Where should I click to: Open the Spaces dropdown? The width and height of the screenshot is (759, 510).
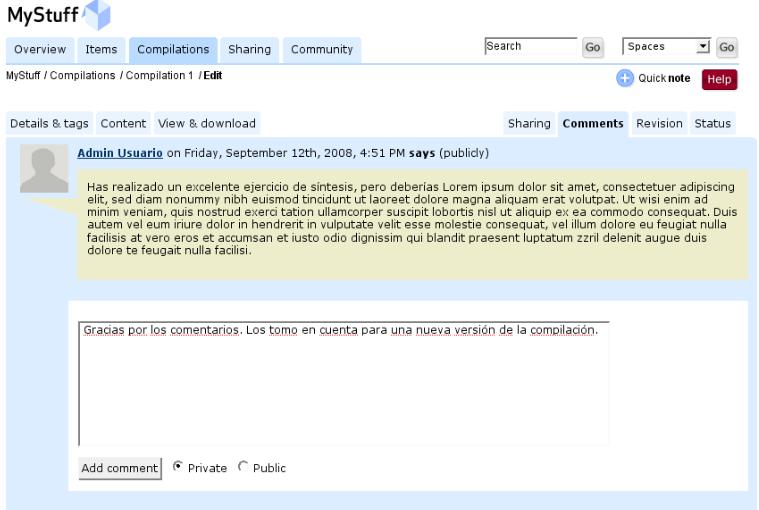(x=664, y=47)
